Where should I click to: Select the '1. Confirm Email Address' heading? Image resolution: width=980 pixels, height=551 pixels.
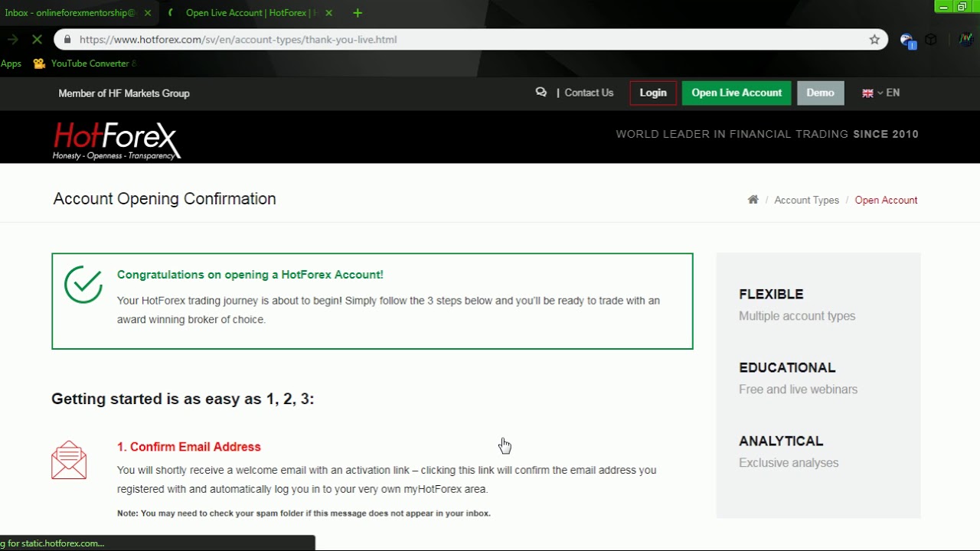(x=189, y=447)
